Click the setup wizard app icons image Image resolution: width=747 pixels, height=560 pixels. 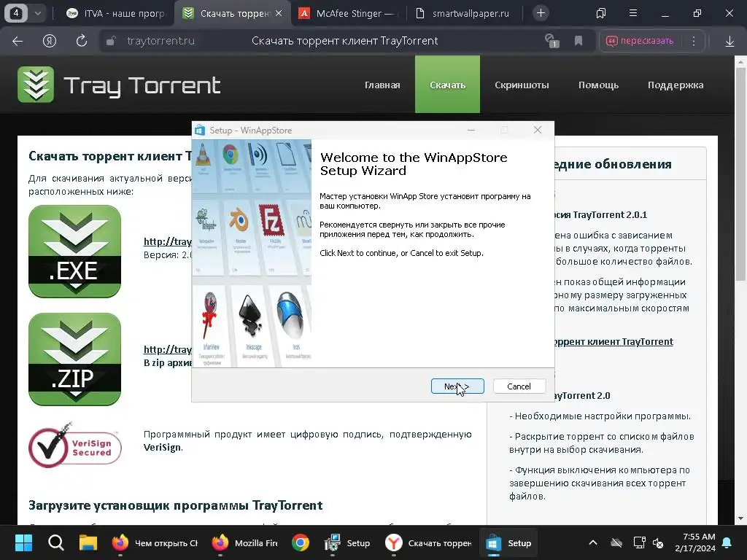tap(252, 253)
